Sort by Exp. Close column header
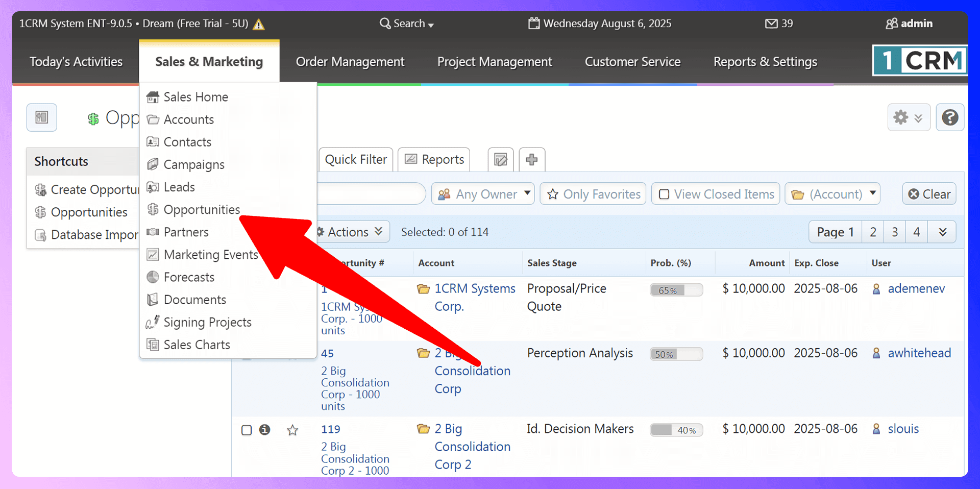The image size is (980, 489). (x=816, y=263)
